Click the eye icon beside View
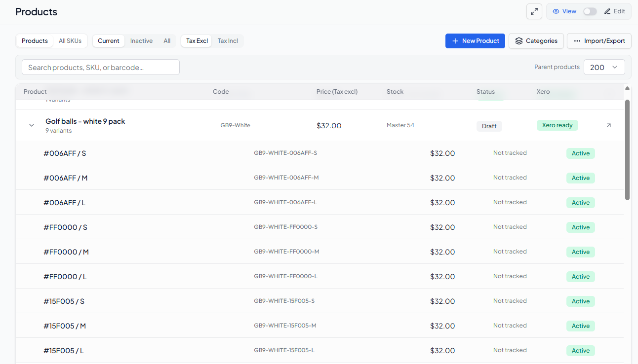The image size is (638, 364). point(556,11)
